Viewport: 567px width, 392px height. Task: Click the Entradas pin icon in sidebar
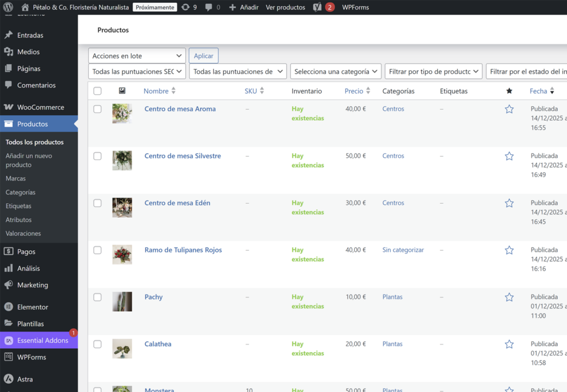[9, 35]
